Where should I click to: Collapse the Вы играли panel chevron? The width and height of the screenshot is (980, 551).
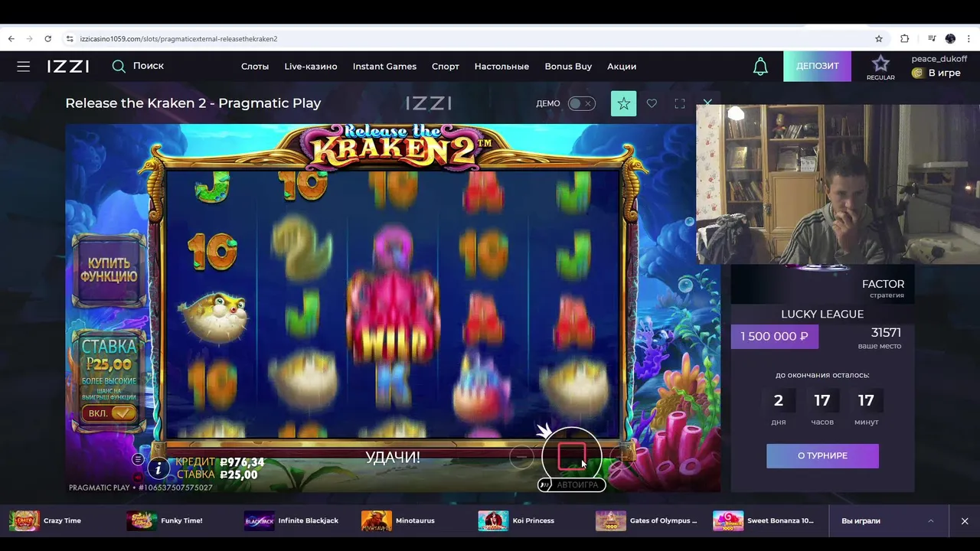(931, 521)
